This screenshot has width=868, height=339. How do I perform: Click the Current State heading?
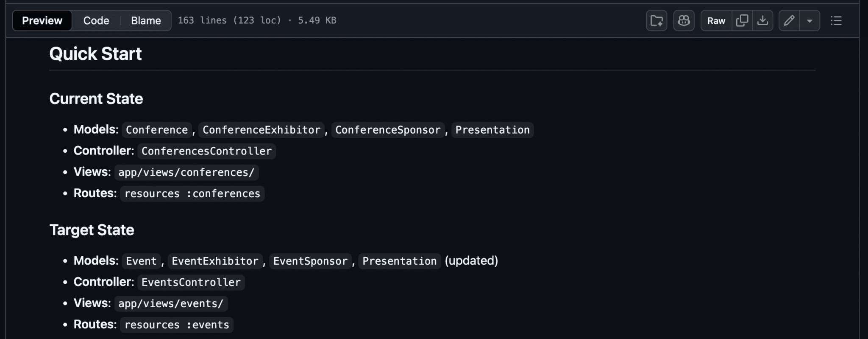point(96,98)
